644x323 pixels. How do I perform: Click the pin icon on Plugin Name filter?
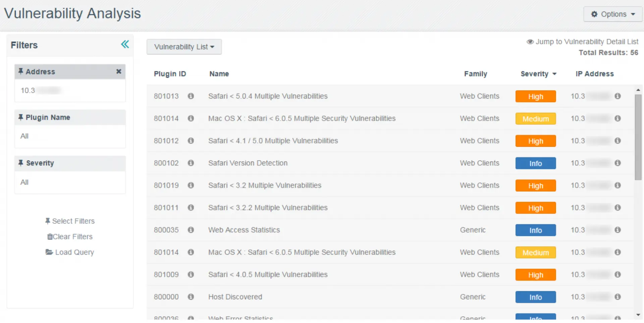point(21,117)
